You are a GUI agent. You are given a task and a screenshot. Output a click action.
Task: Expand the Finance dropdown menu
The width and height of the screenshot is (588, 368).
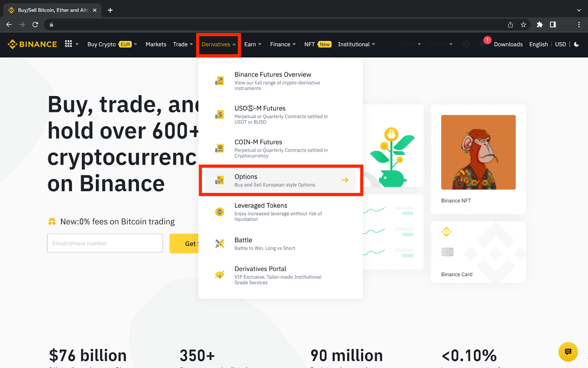pyautogui.click(x=283, y=44)
